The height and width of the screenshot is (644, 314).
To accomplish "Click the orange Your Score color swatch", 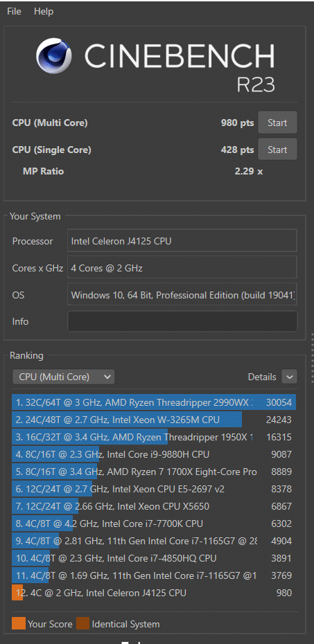I will click(x=19, y=624).
